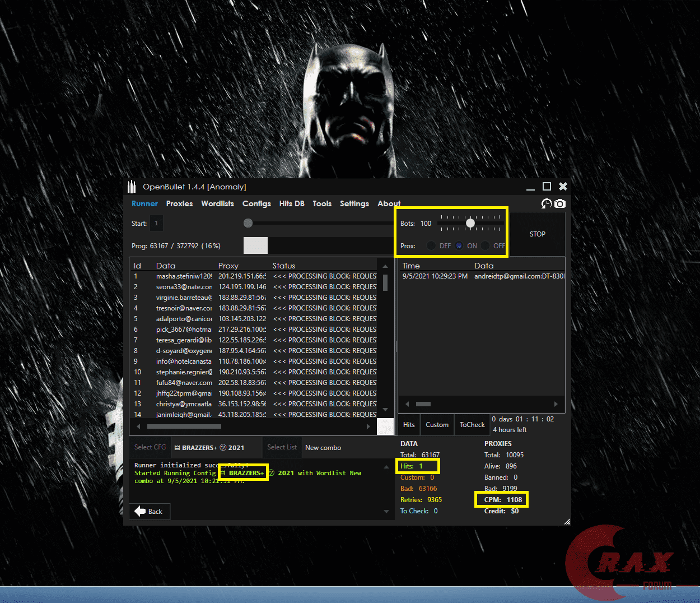This screenshot has height=603, width=700.
Task: Switch to the Wordlists section
Action: pyautogui.click(x=218, y=203)
